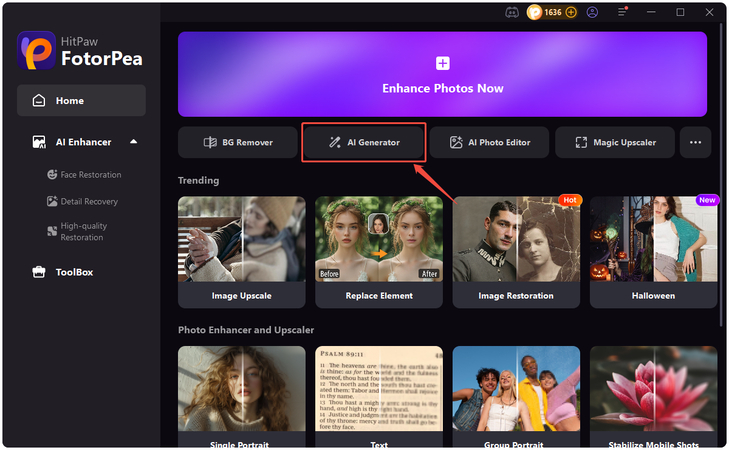Launch the Magic Upscaler tool
Screen dimensions: 729x450
(x=615, y=142)
